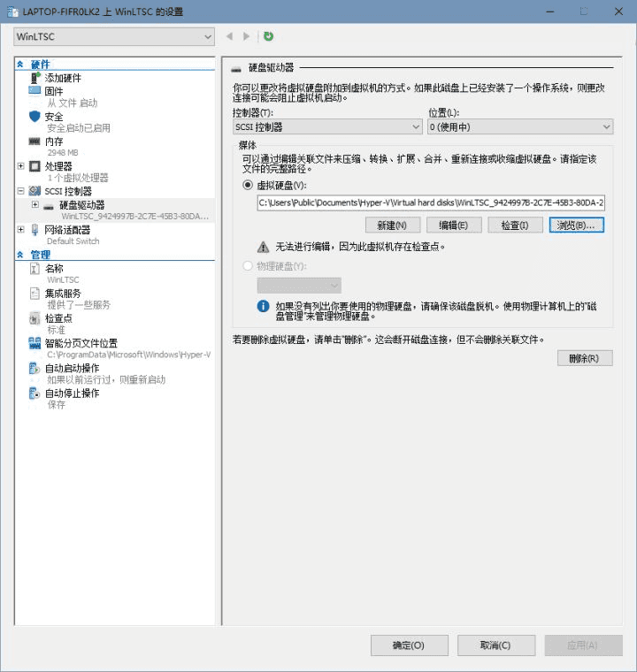Select the 虚拟硬盘 radio button
Viewport: 637px width, 672px height.
point(248,185)
